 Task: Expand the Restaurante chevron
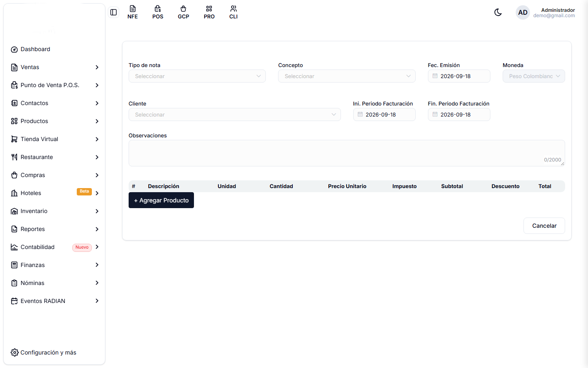(97, 157)
